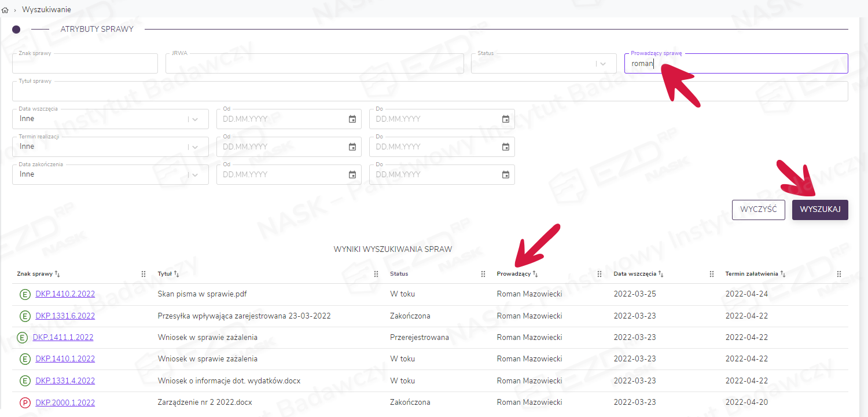The image size is (868, 417).
Task: Open case link DKP.1410.2.2022
Action: (x=65, y=294)
